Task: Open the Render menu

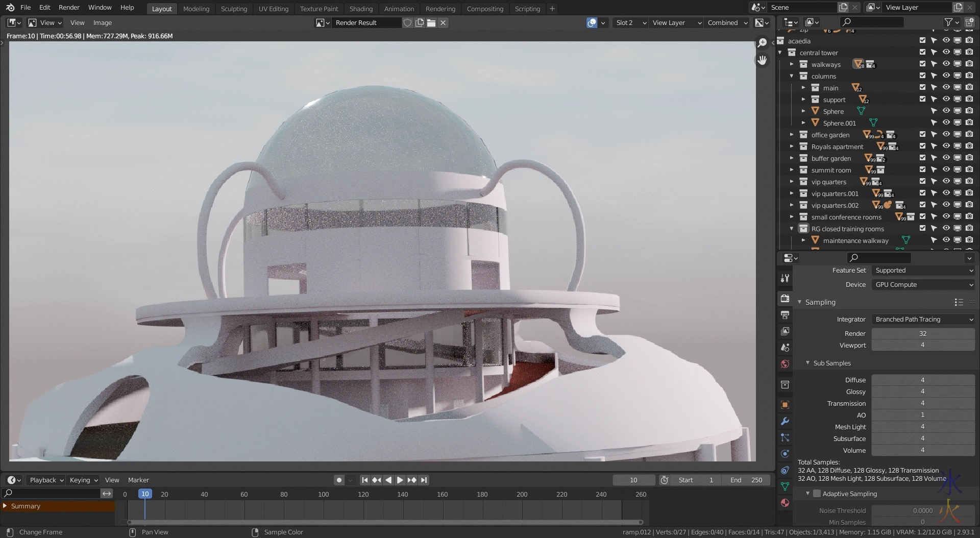Action: click(x=69, y=8)
